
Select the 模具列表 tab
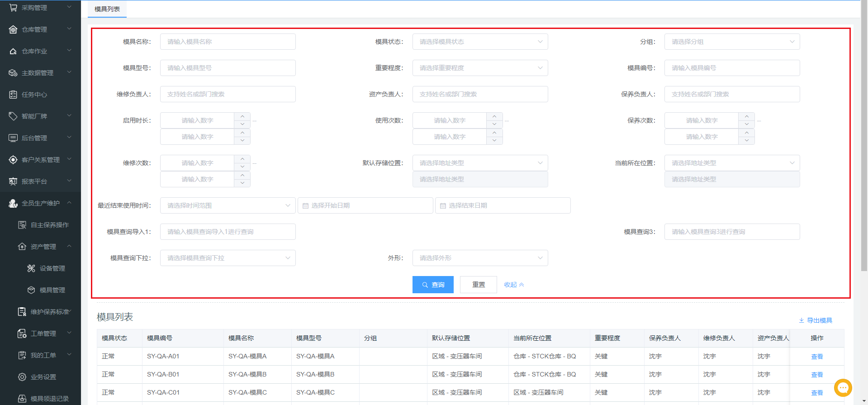107,9
